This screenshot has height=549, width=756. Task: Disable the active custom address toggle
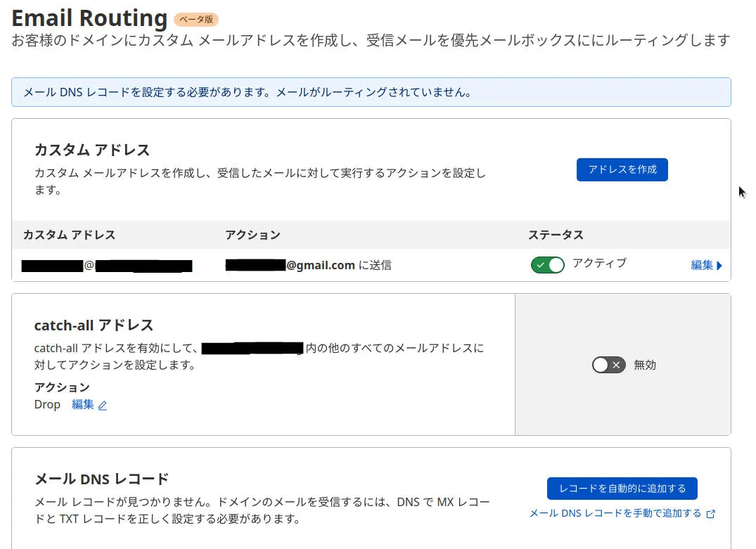(547, 265)
